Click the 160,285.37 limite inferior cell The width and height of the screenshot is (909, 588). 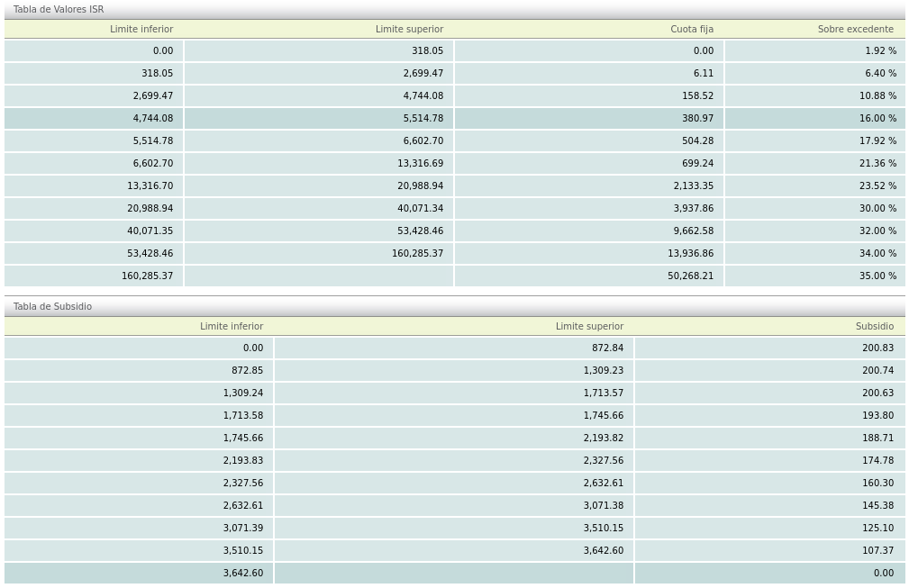[147, 276]
